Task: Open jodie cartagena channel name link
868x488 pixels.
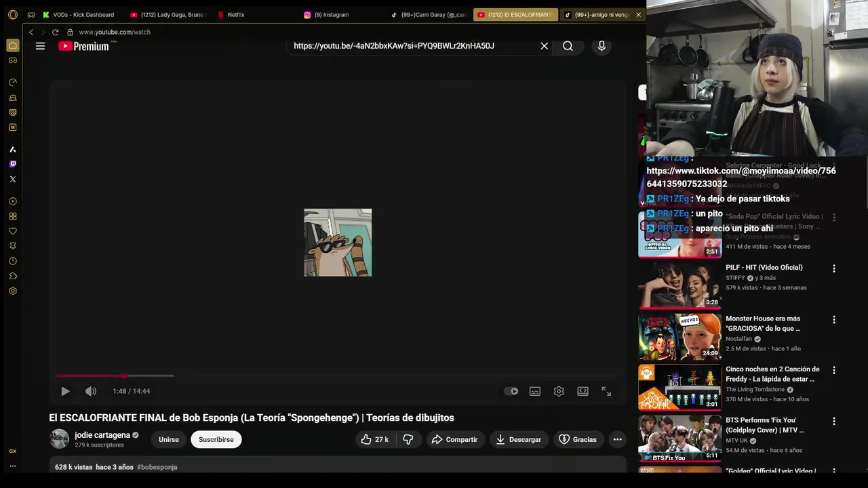Action: (102, 435)
